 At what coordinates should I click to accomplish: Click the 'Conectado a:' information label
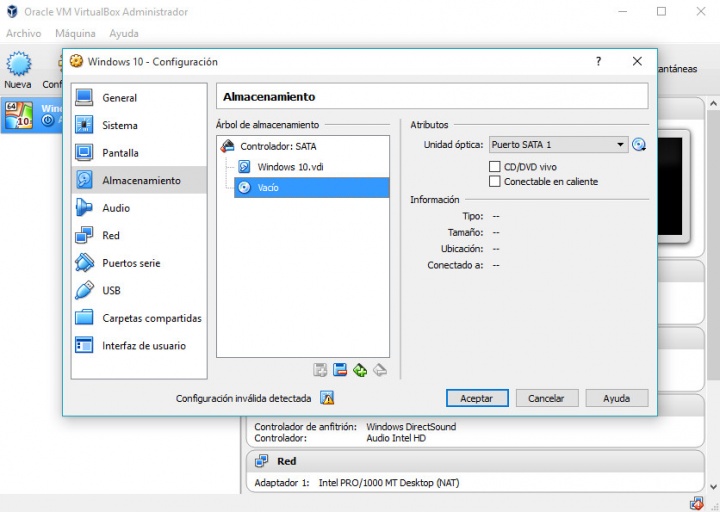[455, 265]
